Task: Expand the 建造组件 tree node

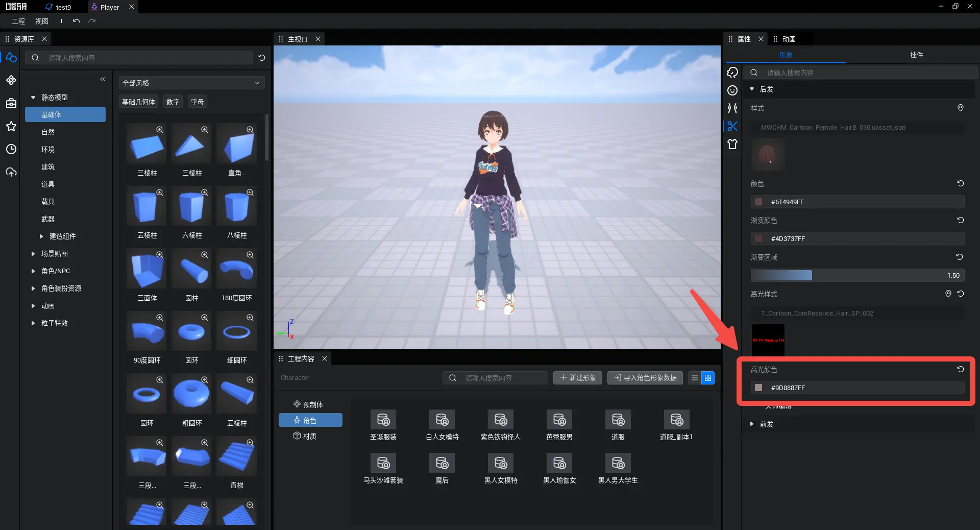Action: (41, 236)
